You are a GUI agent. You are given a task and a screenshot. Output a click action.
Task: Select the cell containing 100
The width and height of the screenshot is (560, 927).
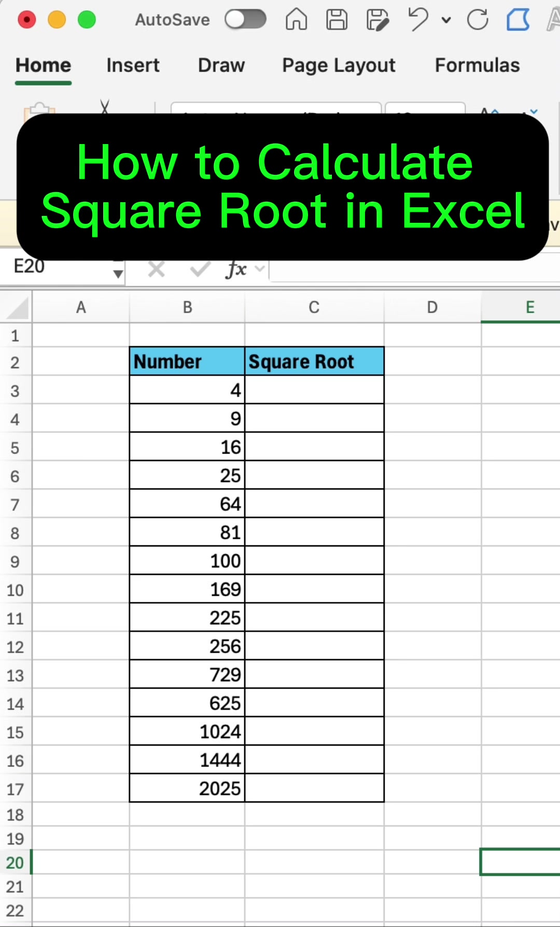tap(187, 561)
